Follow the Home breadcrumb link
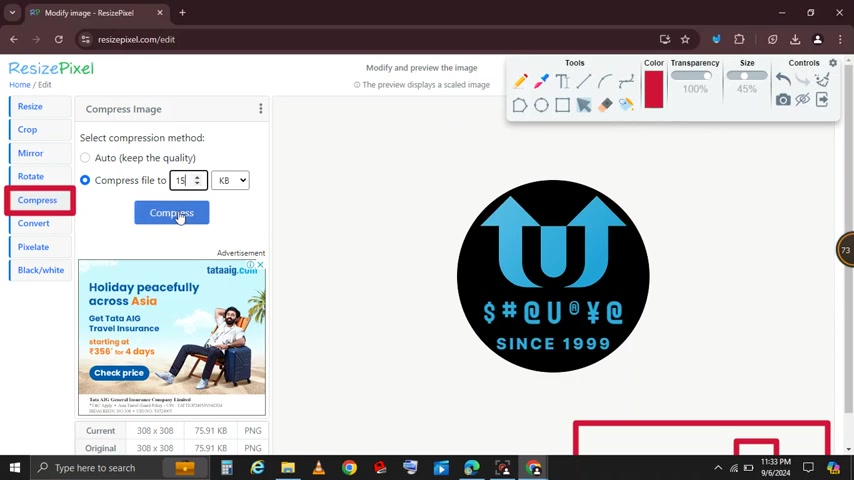The height and width of the screenshot is (480, 854). click(19, 85)
